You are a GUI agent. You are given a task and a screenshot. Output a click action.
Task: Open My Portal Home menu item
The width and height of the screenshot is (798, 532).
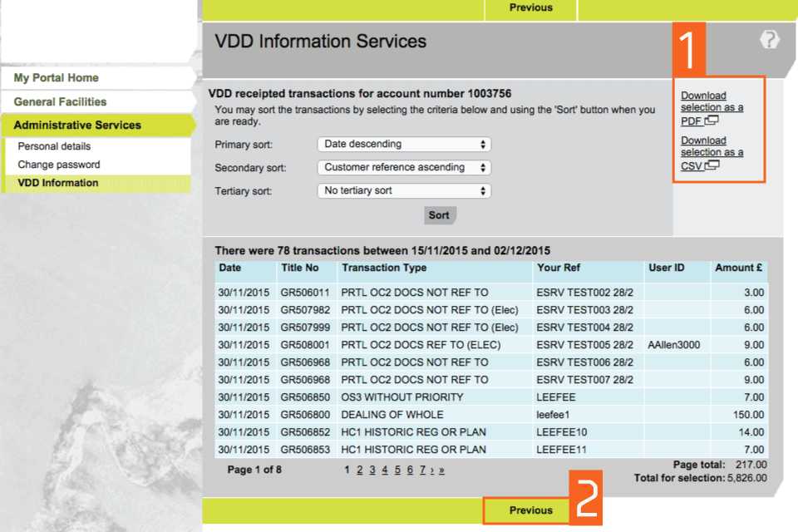coord(57,78)
